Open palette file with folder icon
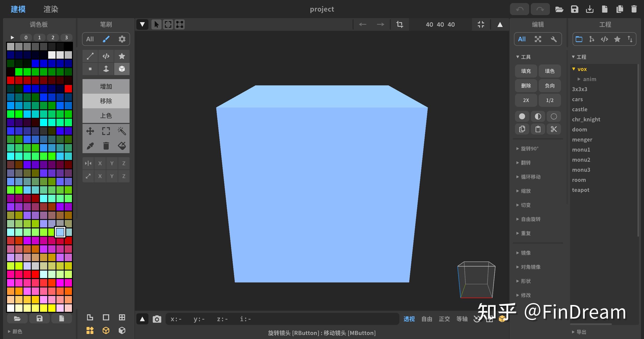The image size is (644, 339). [17, 319]
